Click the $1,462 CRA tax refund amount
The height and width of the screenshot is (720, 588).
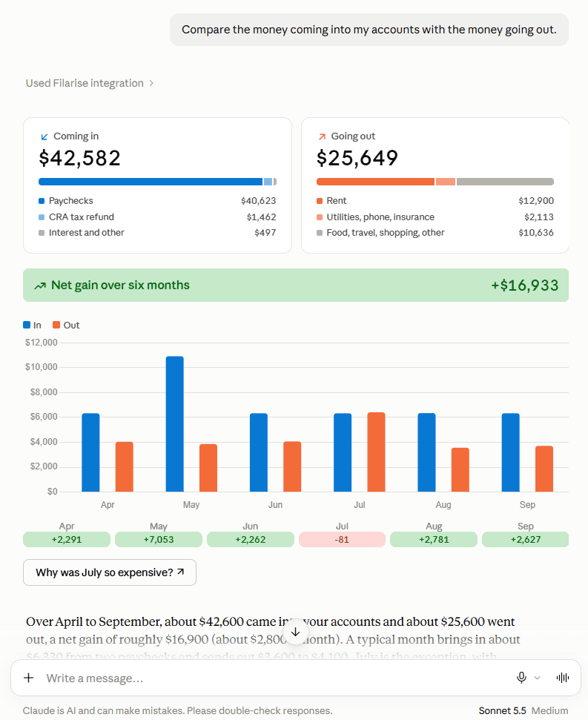tap(261, 217)
